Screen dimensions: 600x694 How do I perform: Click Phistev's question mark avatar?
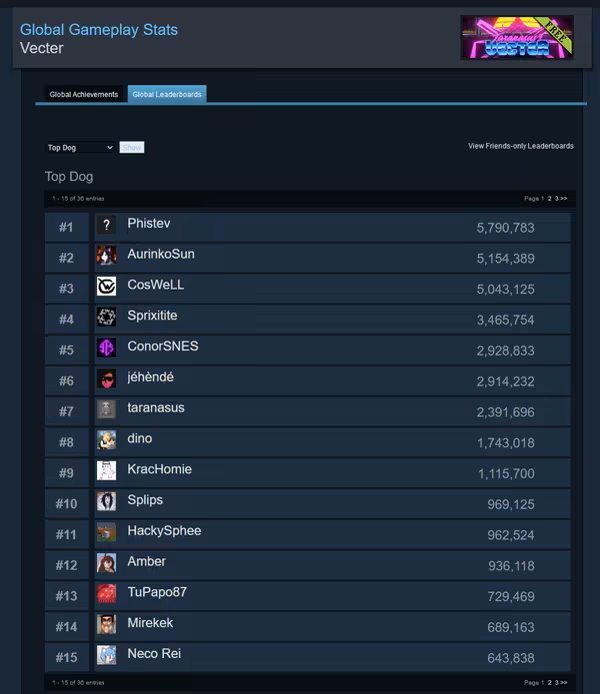coord(106,225)
